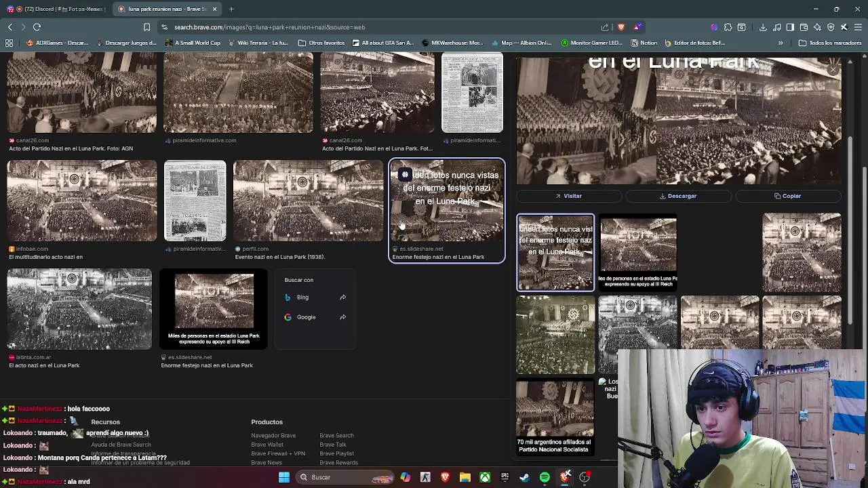Open the Editor de fotos bookmark
Screen dimensions: 868x488
(x=694, y=43)
